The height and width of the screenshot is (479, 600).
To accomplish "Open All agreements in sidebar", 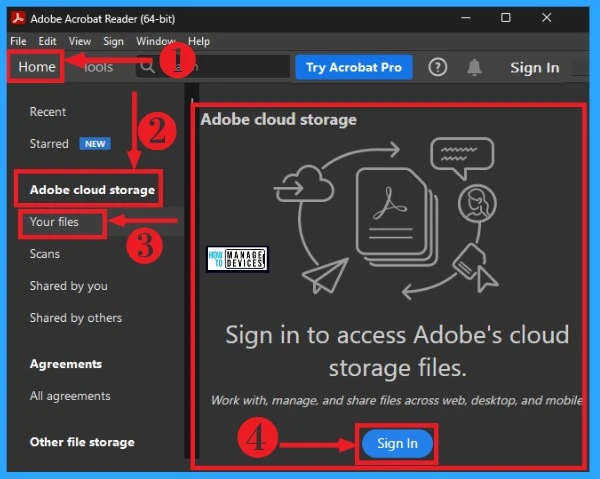I will pyautogui.click(x=70, y=396).
